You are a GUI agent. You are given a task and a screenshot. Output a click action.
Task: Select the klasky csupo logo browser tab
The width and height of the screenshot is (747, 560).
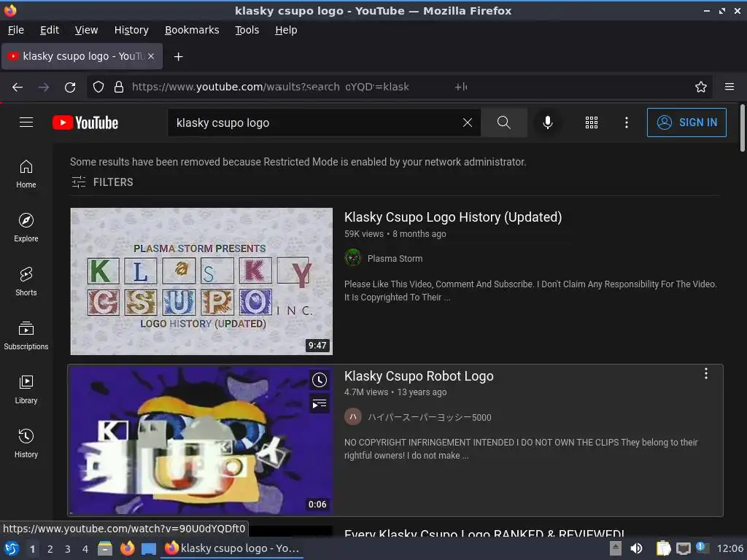pos(82,56)
